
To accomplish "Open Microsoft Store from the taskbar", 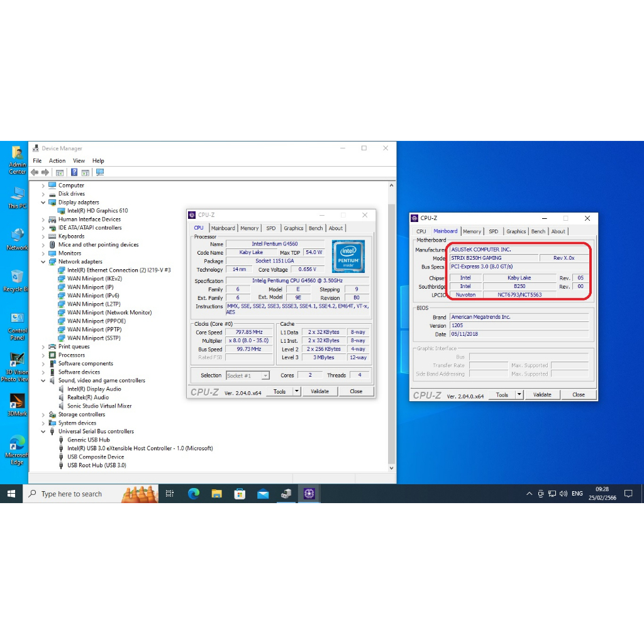I will (x=240, y=494).
